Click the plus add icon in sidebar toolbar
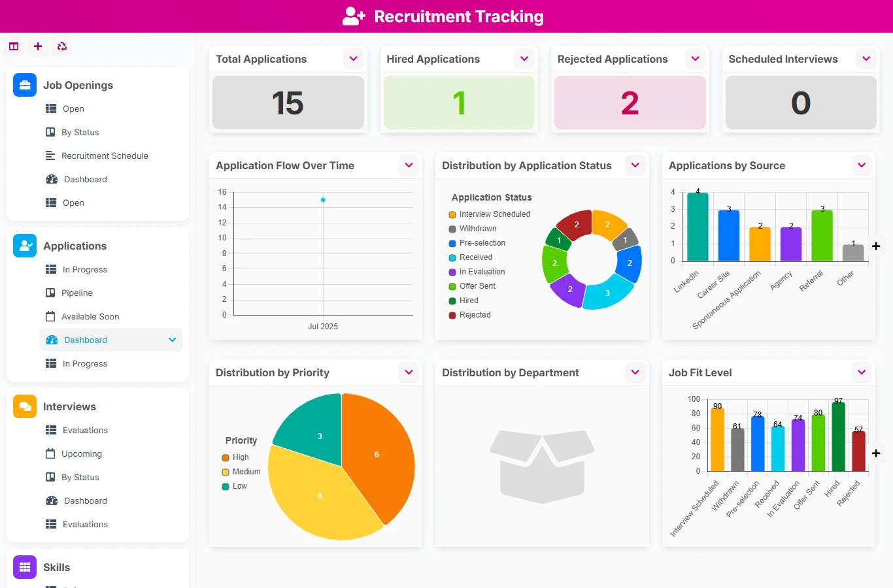 point(38,46)
